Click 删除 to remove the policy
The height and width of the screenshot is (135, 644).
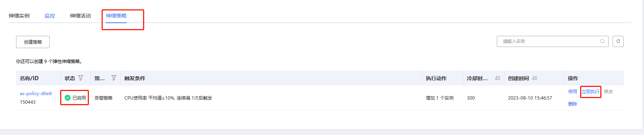pyautogui.click(x=573, y=104)
